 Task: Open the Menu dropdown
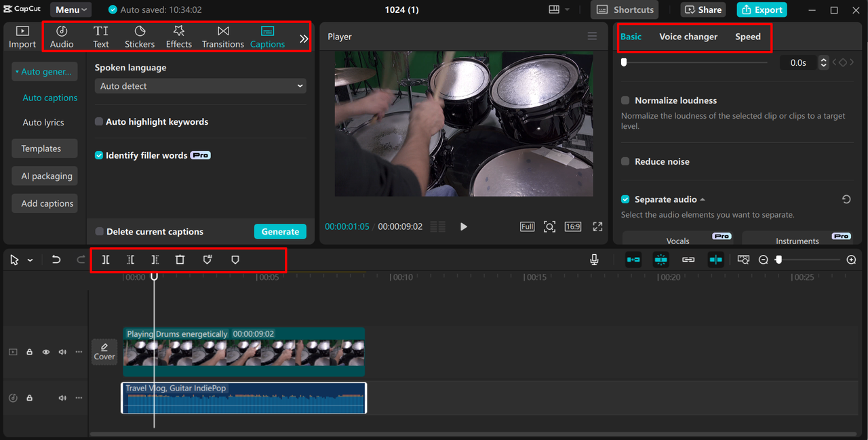tap(71, 9)
